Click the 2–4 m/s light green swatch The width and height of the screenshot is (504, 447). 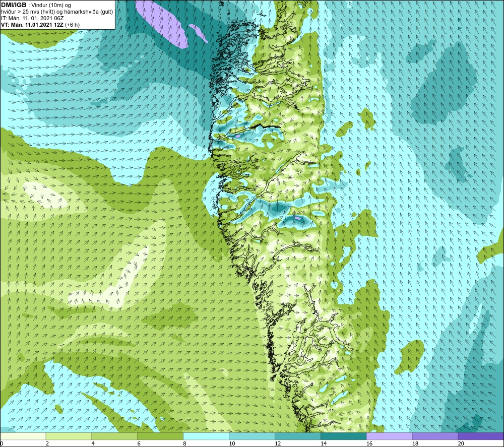69,436
